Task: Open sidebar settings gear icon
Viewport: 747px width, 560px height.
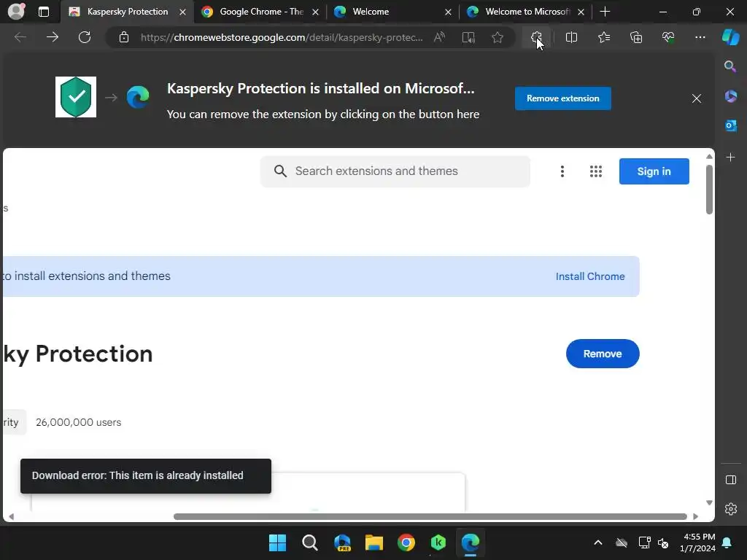Action: click(x=730, y=509)
